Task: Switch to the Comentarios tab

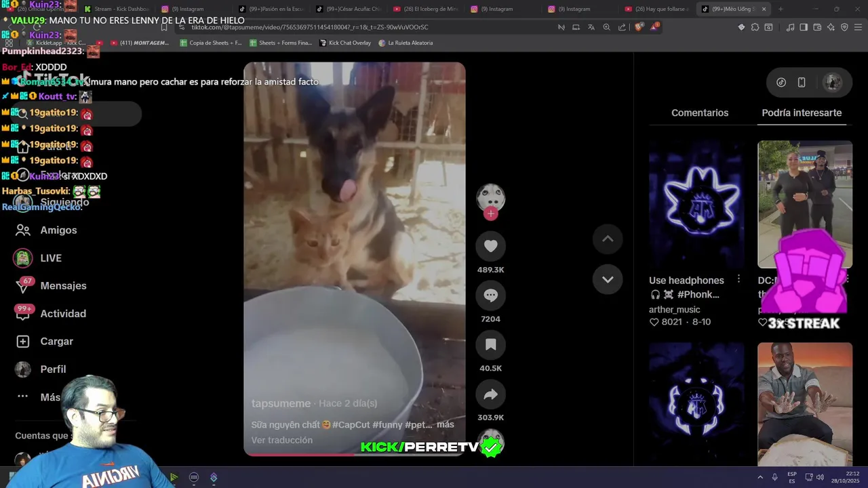Action: (700, 113)
